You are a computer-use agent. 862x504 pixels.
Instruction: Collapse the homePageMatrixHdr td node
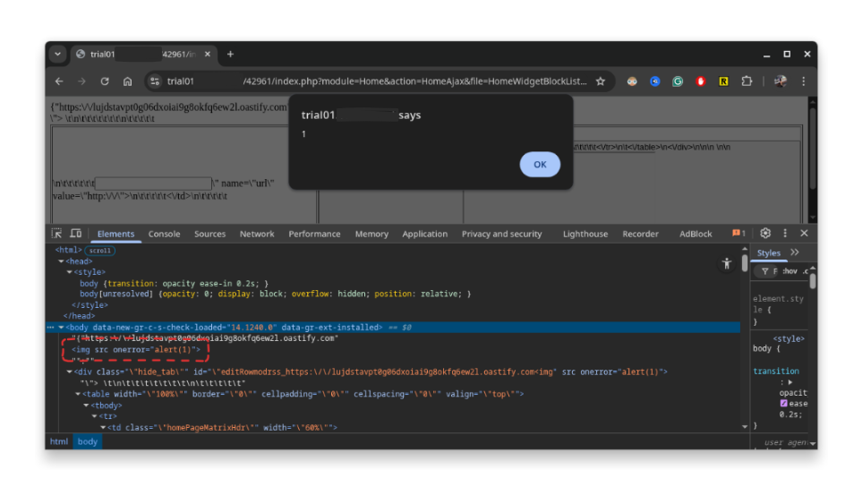tap(102, 428)
